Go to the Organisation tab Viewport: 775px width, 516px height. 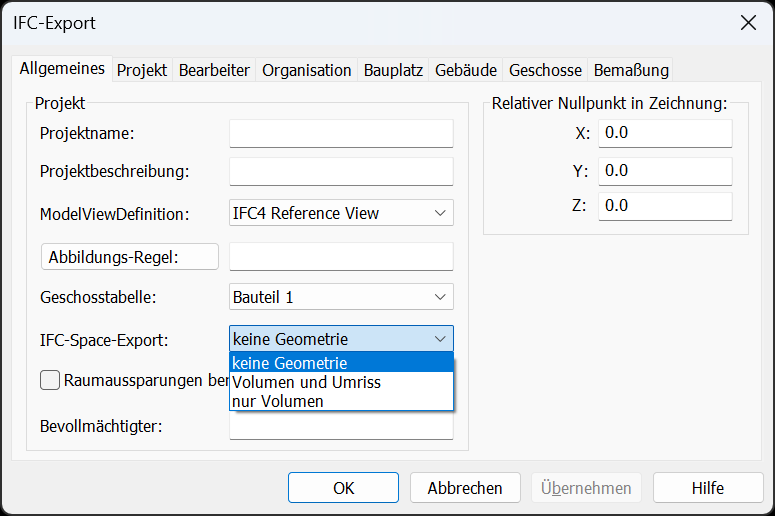306,70
